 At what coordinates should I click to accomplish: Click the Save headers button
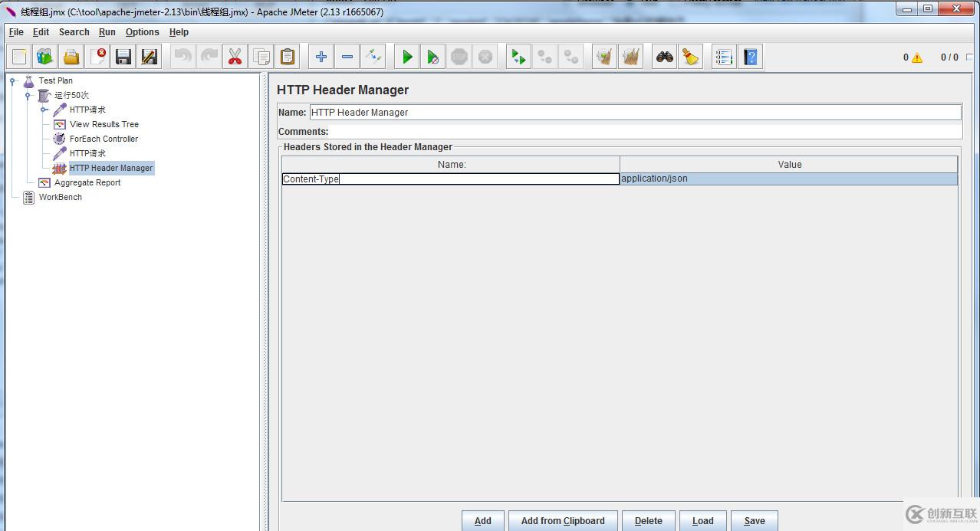click(x=755, y=520)
